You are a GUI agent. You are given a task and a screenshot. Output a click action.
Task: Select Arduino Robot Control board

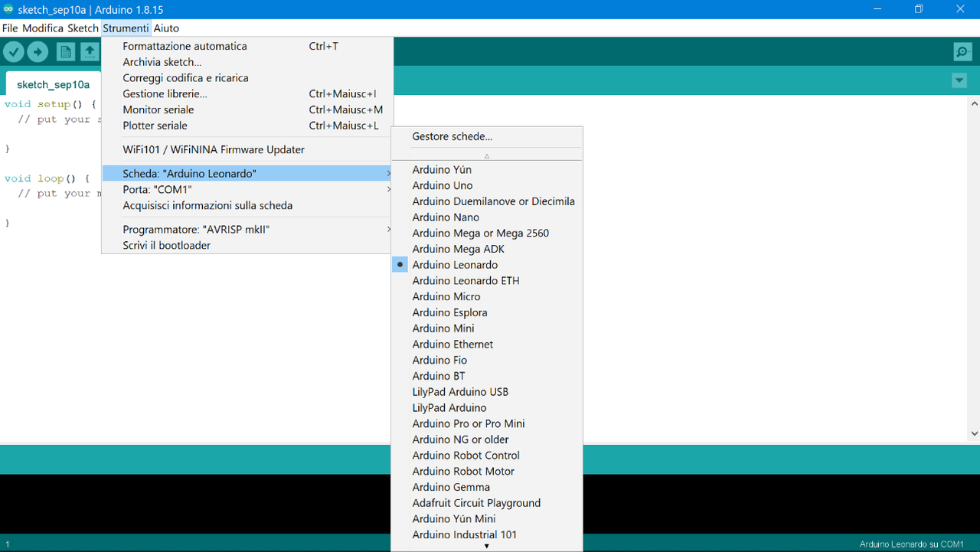click(487, 456)
